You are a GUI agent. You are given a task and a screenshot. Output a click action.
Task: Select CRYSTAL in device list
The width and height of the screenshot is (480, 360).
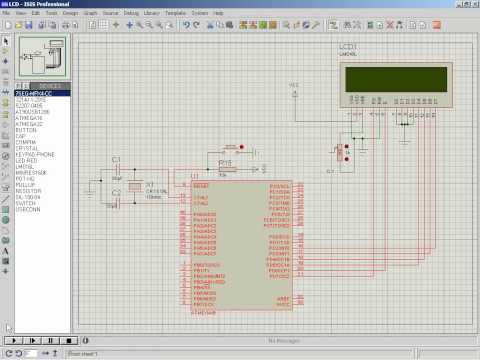43,148
